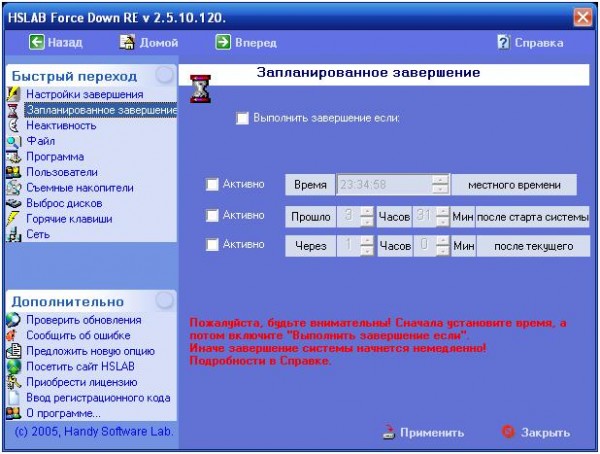Click the icon beside Настройки завершения
This screenshot has height=454, width=600.
(13, 94)
